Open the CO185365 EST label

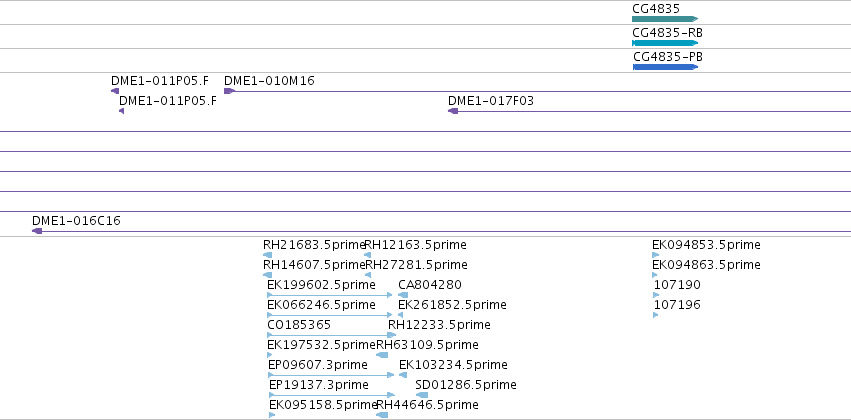(299, 325)
